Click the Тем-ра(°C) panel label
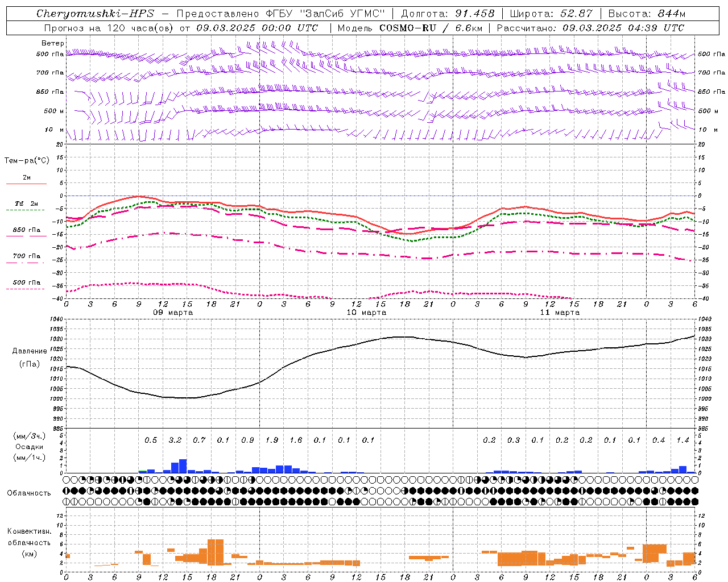The height and width of the screenshot is (582, 728). point(27,160)
